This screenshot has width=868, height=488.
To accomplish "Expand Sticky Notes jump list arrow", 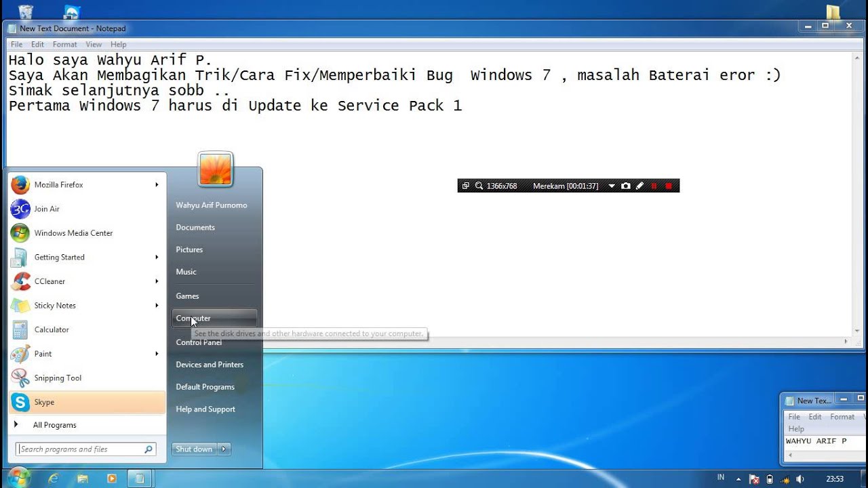I will point(157,306).
